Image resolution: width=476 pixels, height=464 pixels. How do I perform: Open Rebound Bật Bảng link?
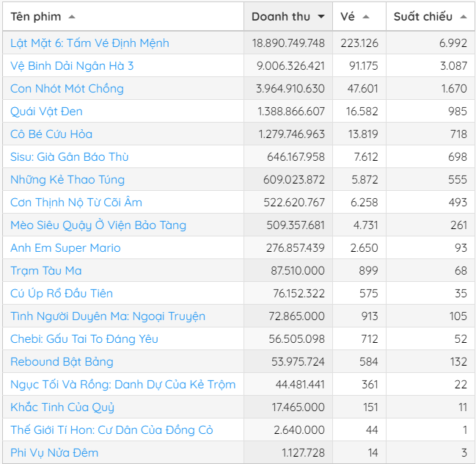[62, 362]
